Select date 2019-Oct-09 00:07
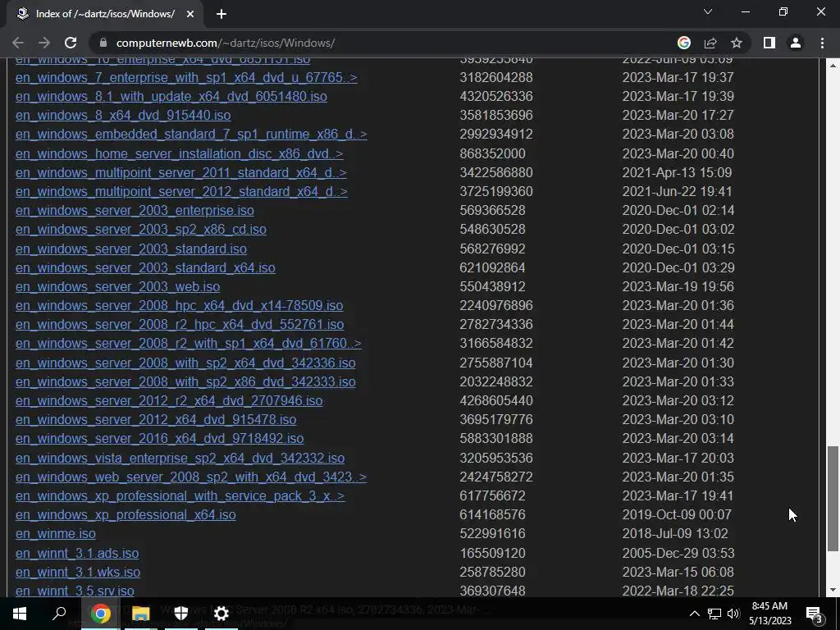840x630 pixels. point(677,515)
